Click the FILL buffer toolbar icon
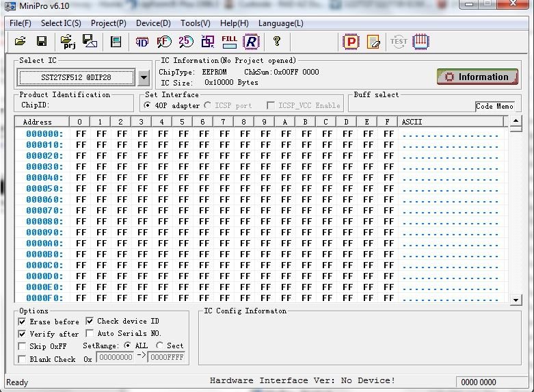This screenshot has height=392, width=534. (x=230, y=42)
